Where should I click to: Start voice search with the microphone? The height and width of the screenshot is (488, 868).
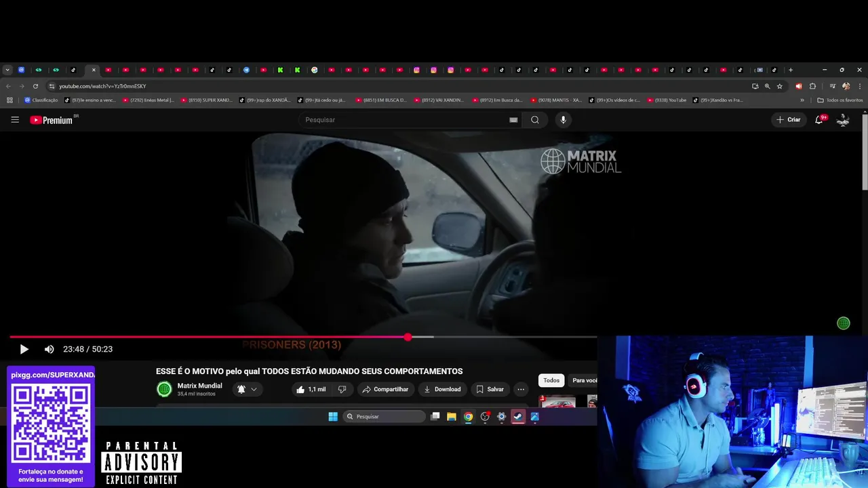563,120
